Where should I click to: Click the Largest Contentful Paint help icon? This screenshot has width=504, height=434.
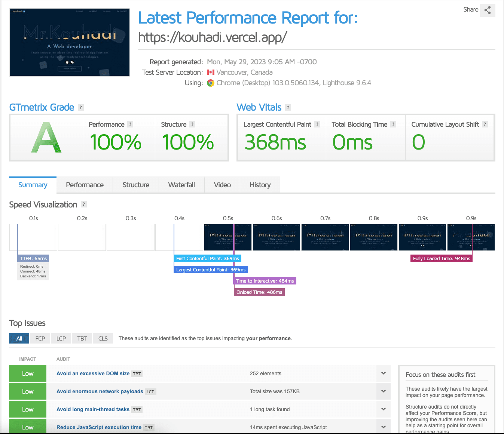[317, 124]
